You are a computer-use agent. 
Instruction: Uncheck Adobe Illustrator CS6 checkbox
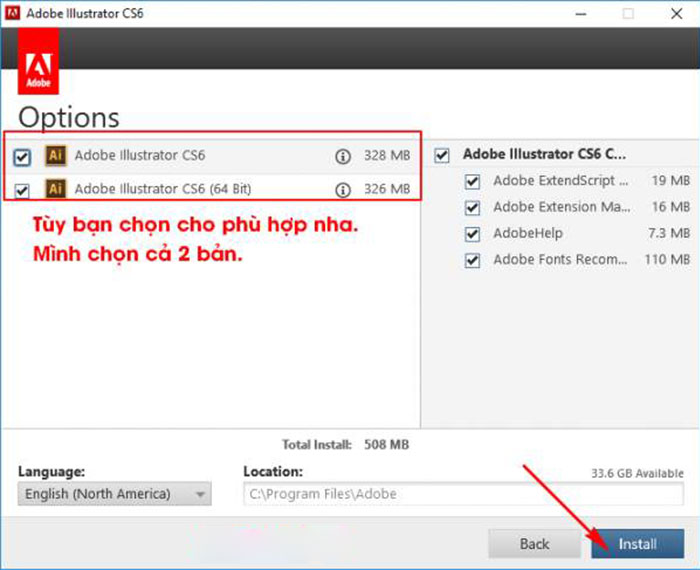pyautogui.click(x=22, y=157)
